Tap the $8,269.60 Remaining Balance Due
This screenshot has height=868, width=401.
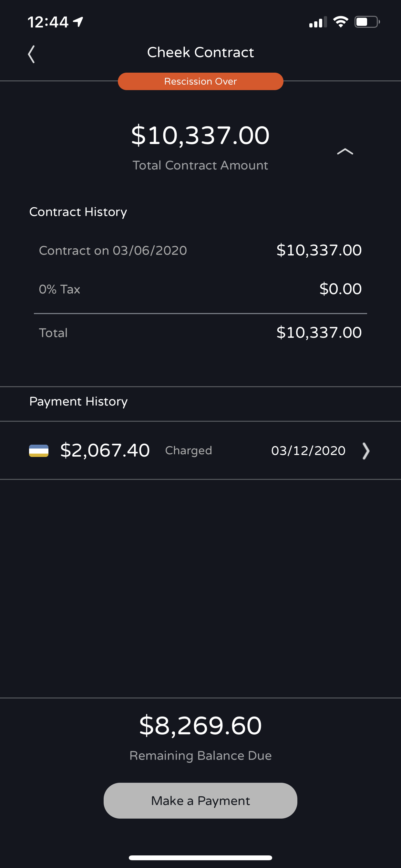[200, 726]
